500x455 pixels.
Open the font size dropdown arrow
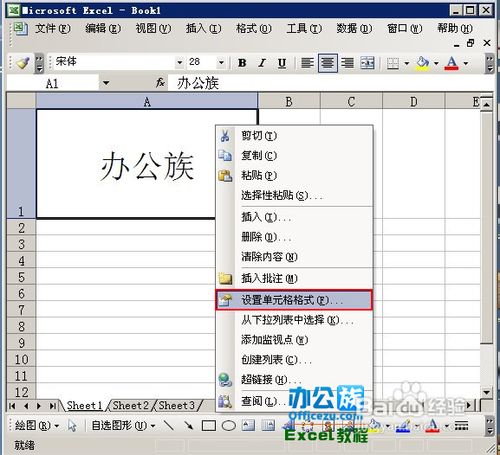click(x=221, y=62)
